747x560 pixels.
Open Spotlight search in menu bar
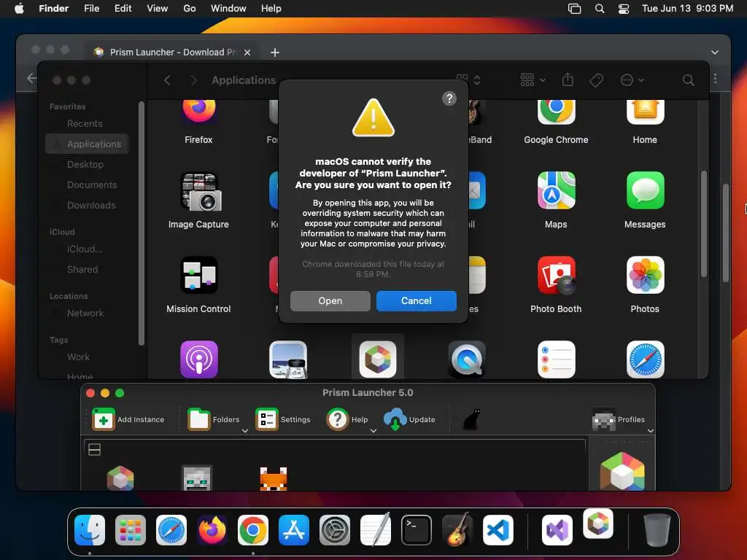(x=600, y=9)
